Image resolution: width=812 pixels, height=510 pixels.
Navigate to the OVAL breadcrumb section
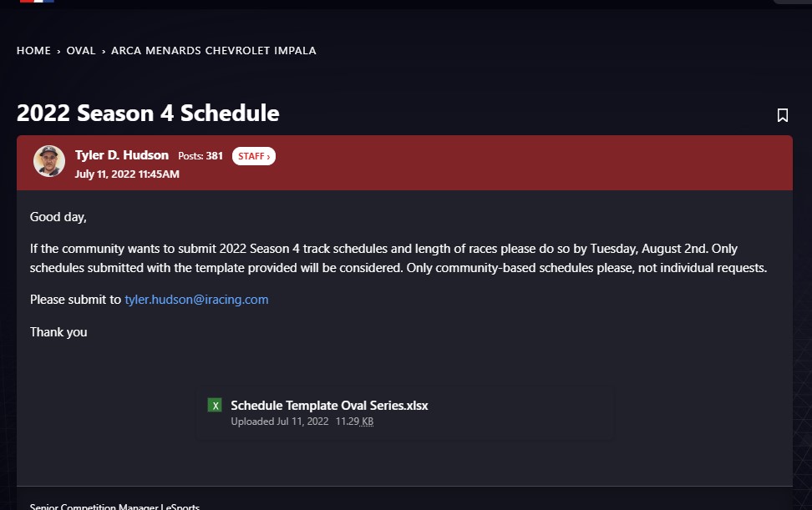pyautogui.click(x=81, y=51)
